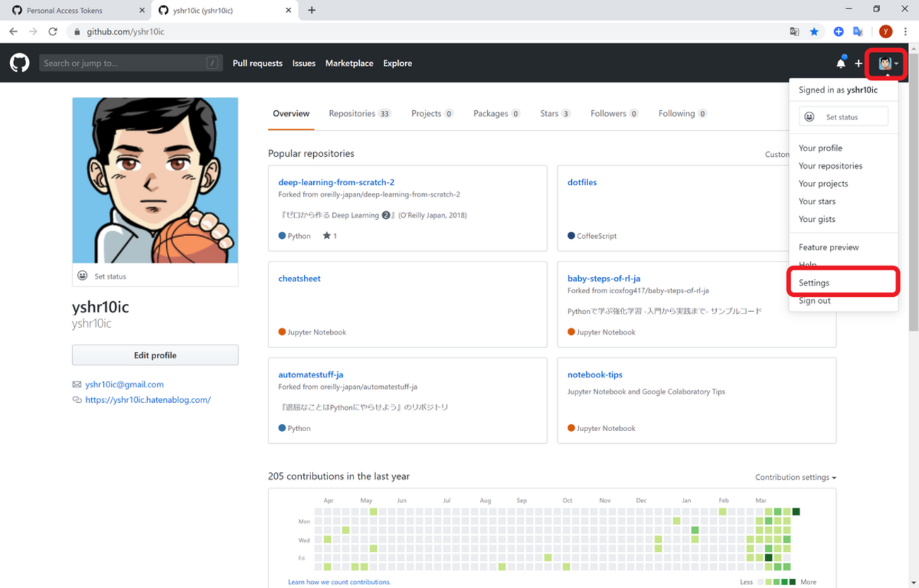Expand the user avatar dropdown
The height and width of the screenshot is (588, 919).
[x=888, y=64]
